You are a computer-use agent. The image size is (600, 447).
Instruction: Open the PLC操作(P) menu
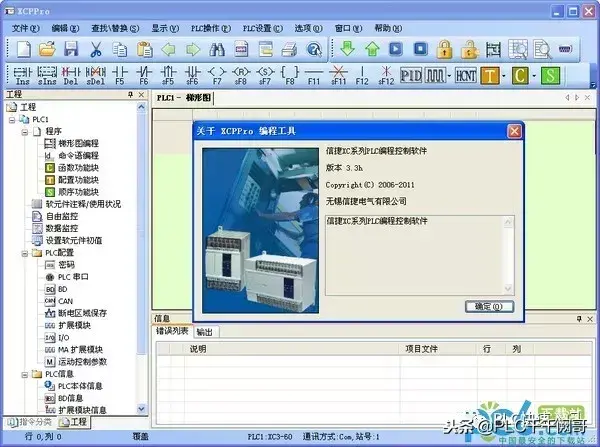[211, 28]
